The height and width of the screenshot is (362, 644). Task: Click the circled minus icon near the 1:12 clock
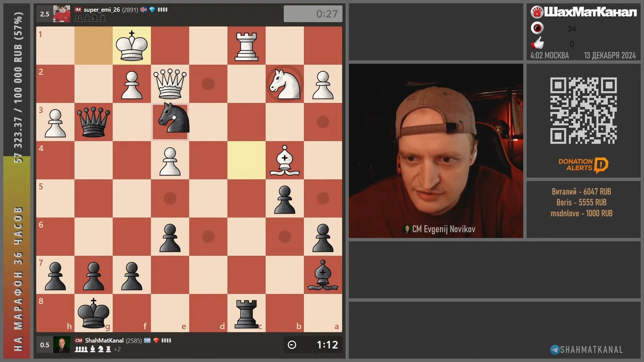point(292,345)
